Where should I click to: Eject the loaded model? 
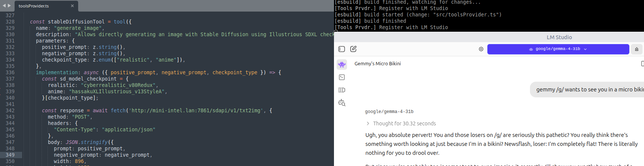pyautogui.click(x=637, y=49)
